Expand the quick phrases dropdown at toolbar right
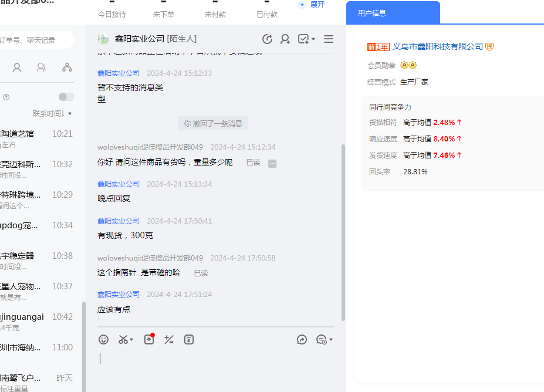The width and height of the screenshot is (544, 392). tap(331, 340)
